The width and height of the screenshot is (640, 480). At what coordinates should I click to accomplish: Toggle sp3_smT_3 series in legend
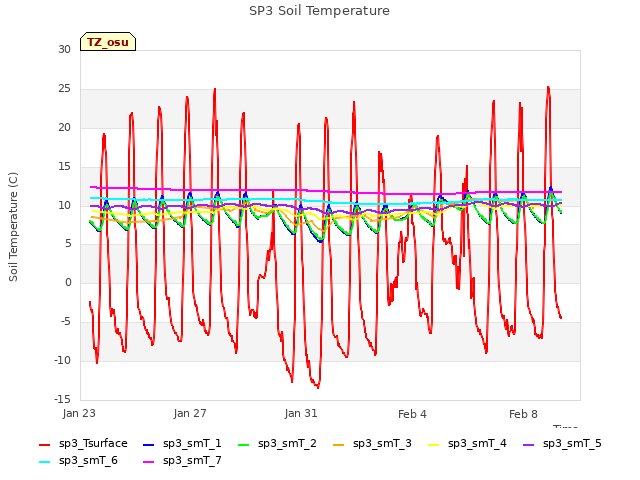pos(372,444)
